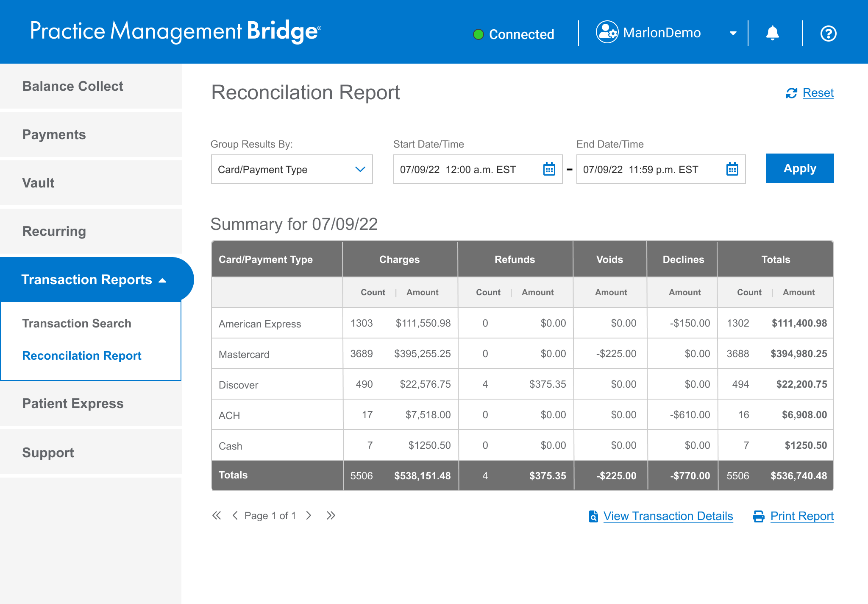
Task: Open help via question mark icon
Action: pyautogui.click(x=828, y=34)
